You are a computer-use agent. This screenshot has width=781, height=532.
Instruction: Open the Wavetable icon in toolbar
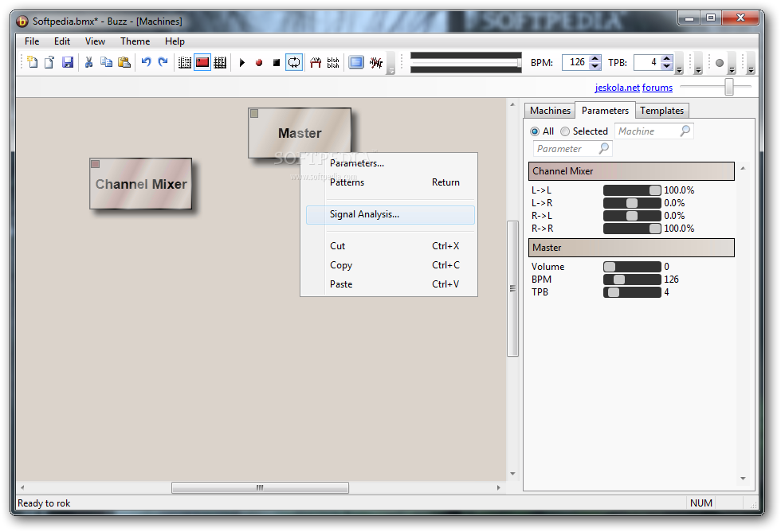pos(316,62)
